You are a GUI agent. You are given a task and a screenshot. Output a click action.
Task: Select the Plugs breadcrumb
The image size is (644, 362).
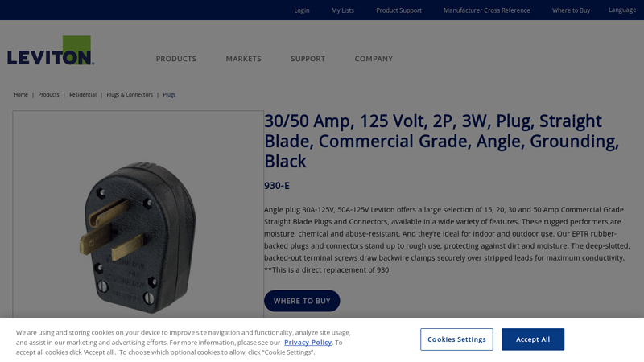[169, 94]
